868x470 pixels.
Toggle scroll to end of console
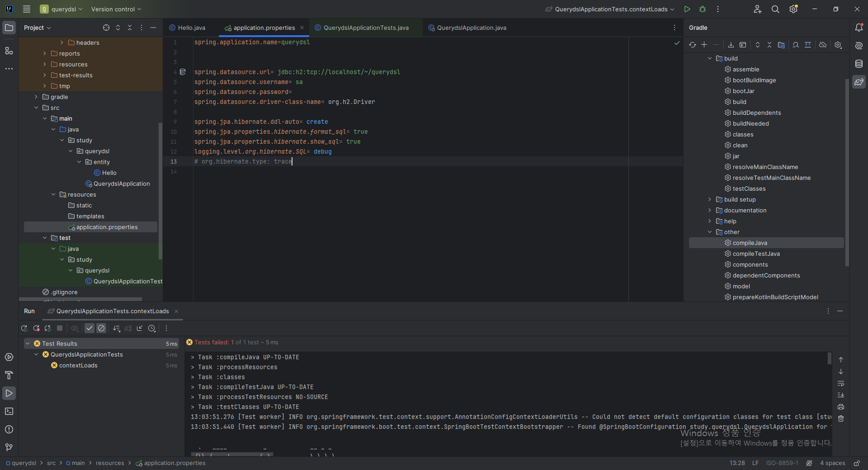(841, 395)
